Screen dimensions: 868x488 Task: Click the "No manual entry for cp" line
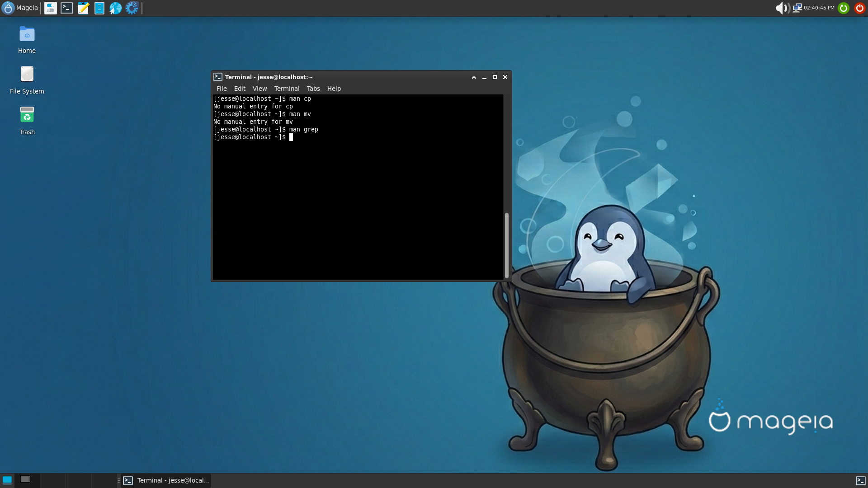tap(253, 106)
